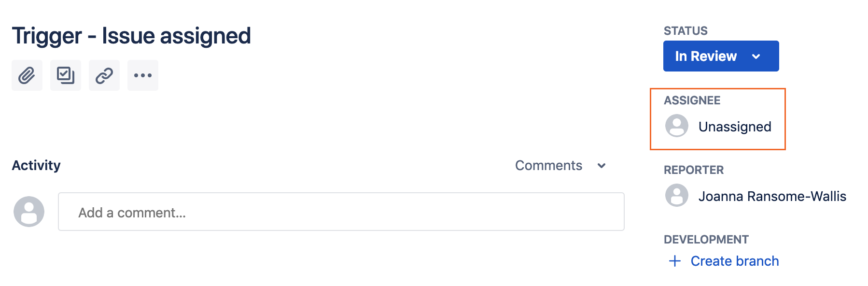
Task: Add a child issue via checklist icon
Action: click(66, 75)
